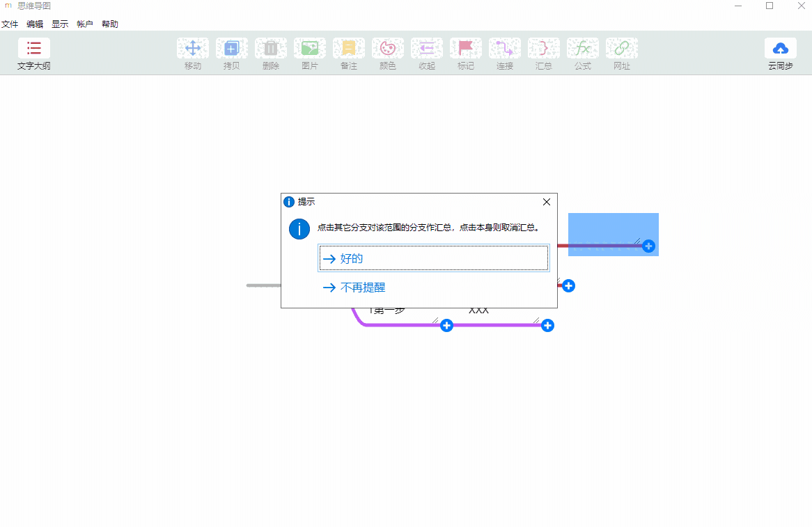
Task: Add a 备注 (Note) using its toolbar icon
Action: coord(349,49)
